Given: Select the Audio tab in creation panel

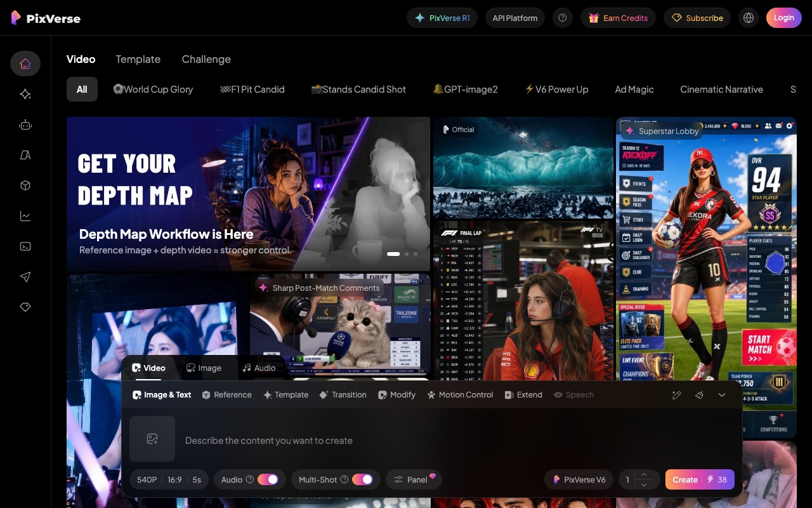Looking at the screenshot, I should (x=259, y=368).
